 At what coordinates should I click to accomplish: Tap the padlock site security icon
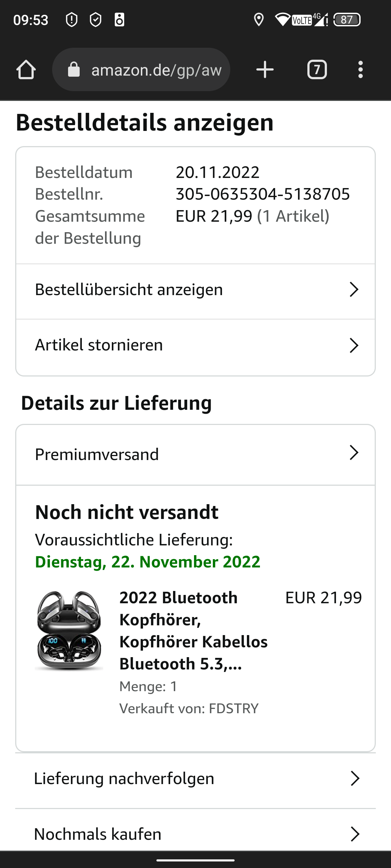click(x=74, y=69)
